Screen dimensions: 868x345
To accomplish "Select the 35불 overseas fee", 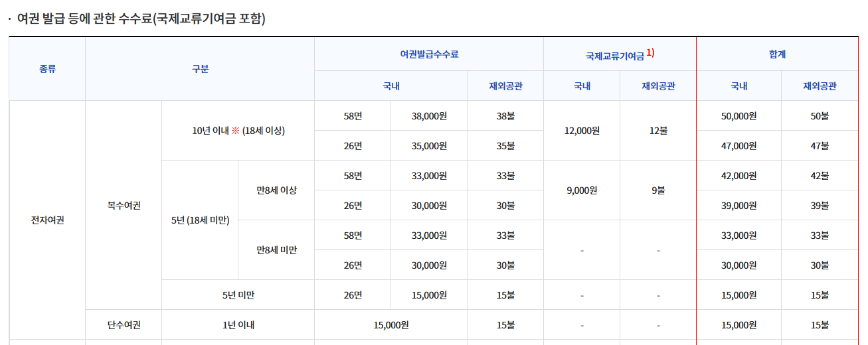I will point(505,145).
